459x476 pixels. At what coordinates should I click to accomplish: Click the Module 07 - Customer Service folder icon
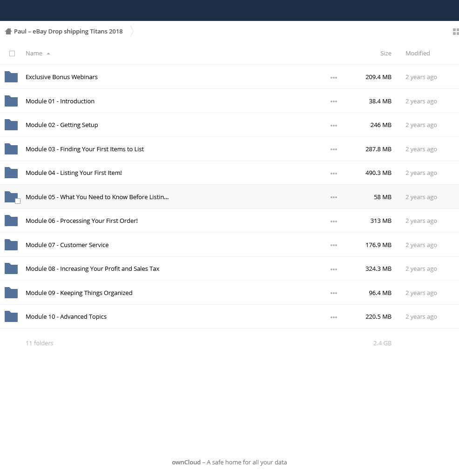click(x=11, y=245)
